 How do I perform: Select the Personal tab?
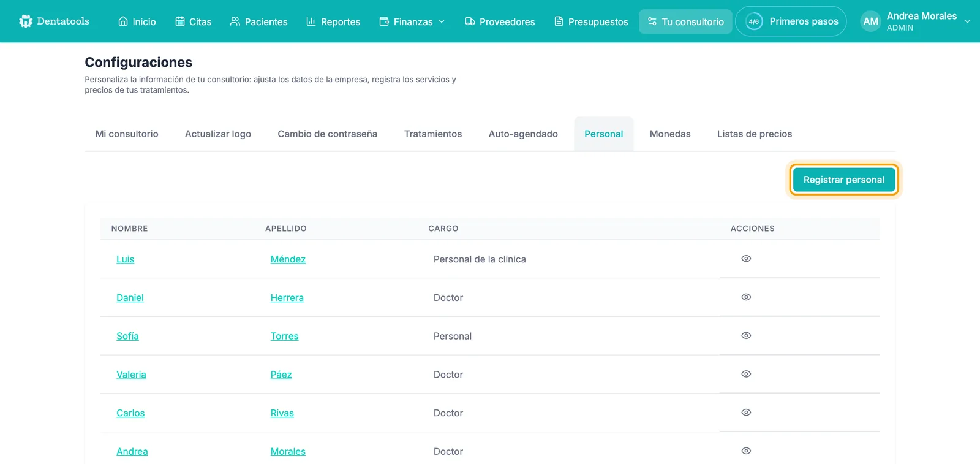(603, 134)
